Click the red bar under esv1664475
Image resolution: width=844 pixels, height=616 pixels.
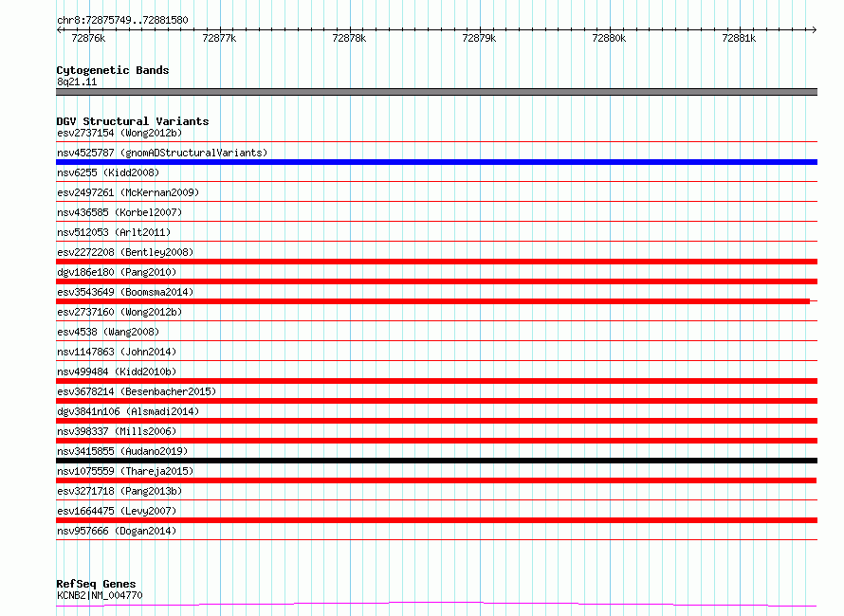coord(436,520)
